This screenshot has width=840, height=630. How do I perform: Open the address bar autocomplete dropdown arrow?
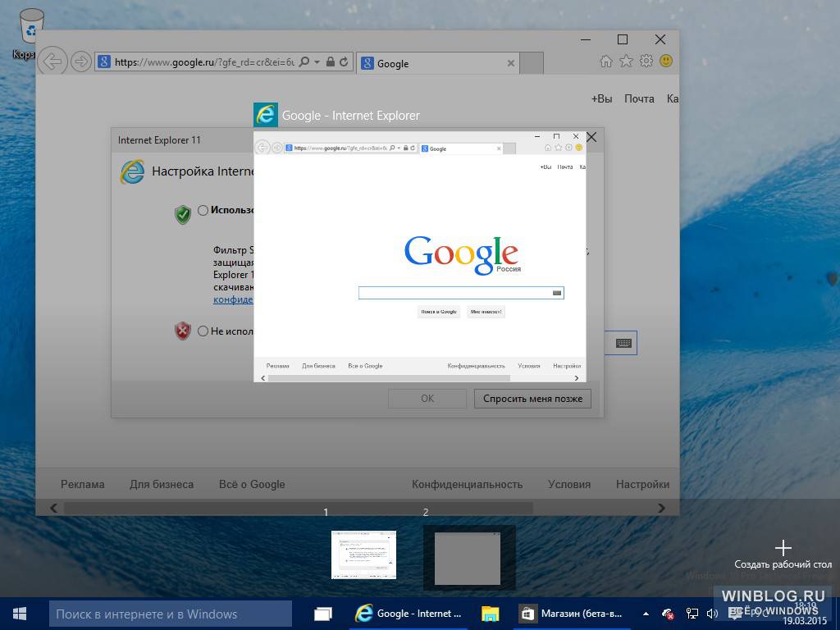[317, 62]
